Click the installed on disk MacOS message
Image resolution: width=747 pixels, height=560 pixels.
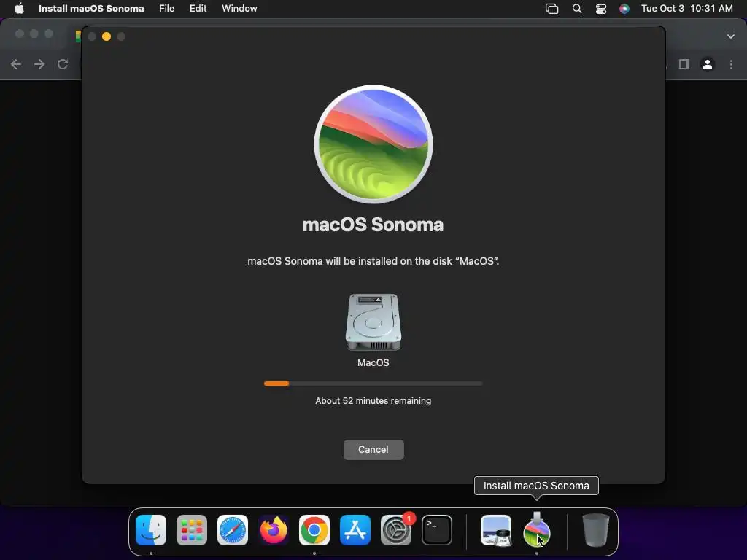click(373, 261)
